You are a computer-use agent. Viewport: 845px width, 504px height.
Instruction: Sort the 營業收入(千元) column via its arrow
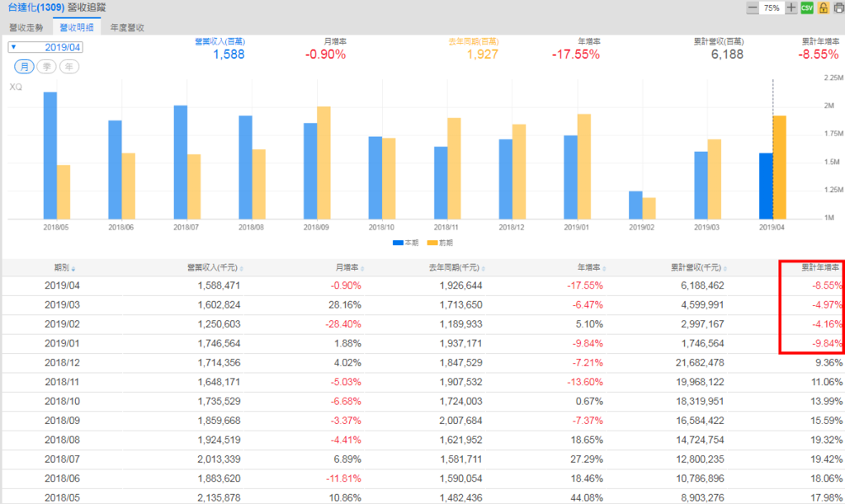click(x=242, y=269)
